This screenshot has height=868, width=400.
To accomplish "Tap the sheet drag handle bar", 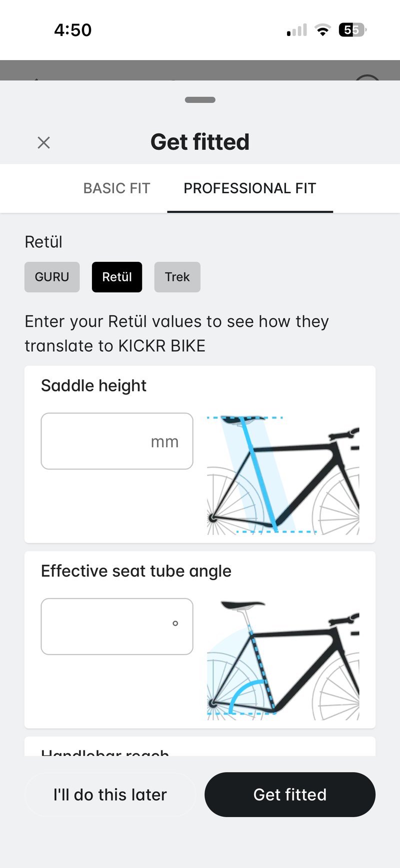I will (200, 100).
